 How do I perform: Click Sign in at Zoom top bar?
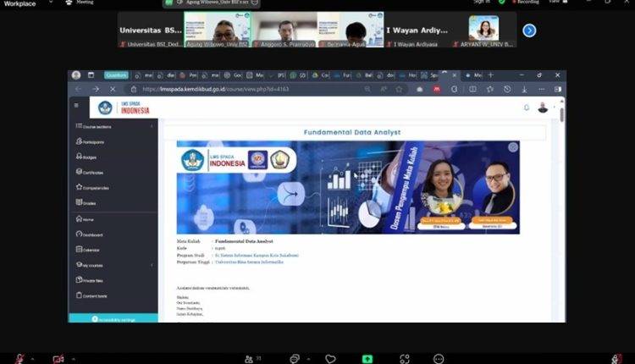tap(482, 2)
